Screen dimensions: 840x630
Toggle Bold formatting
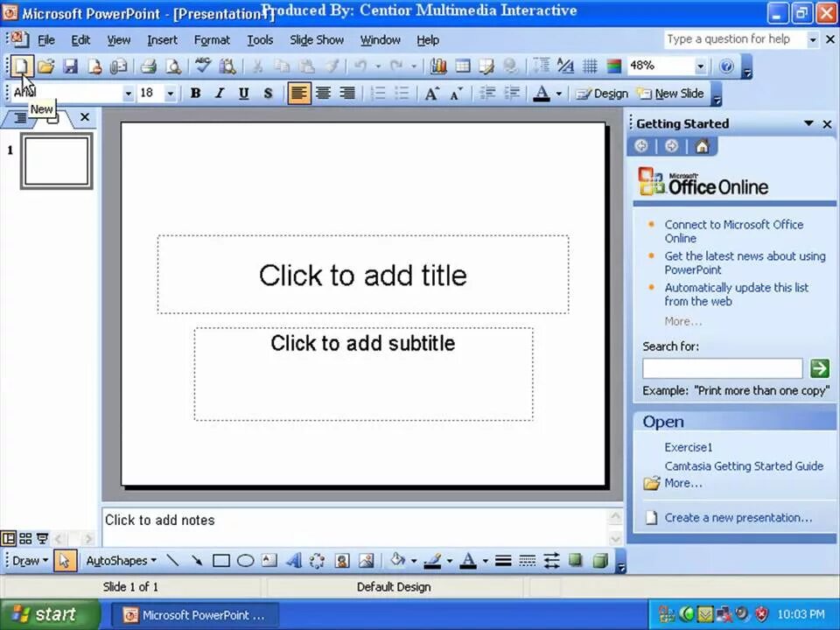195,94
